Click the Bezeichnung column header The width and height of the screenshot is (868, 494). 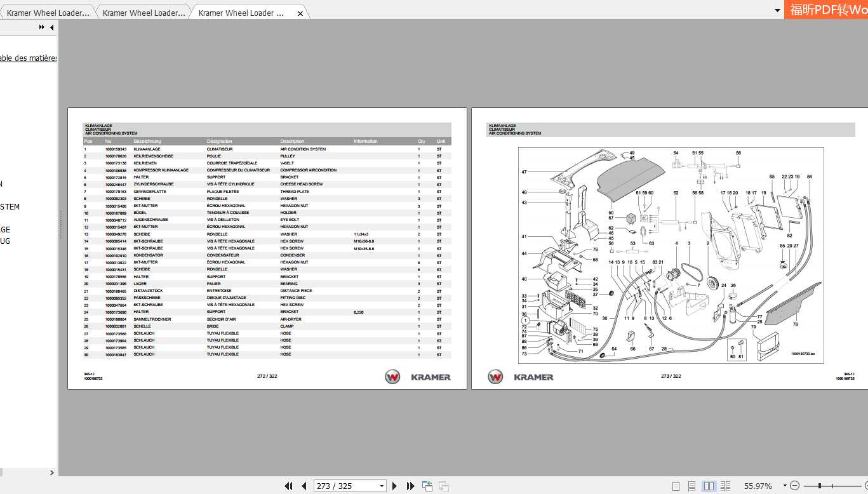tap(147, 141)
